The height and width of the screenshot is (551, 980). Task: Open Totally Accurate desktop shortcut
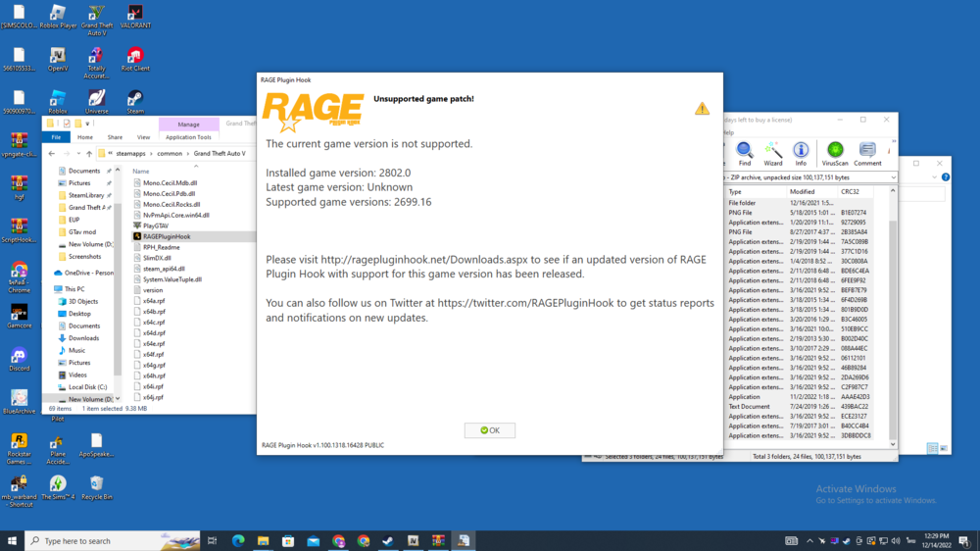(96, 63)
